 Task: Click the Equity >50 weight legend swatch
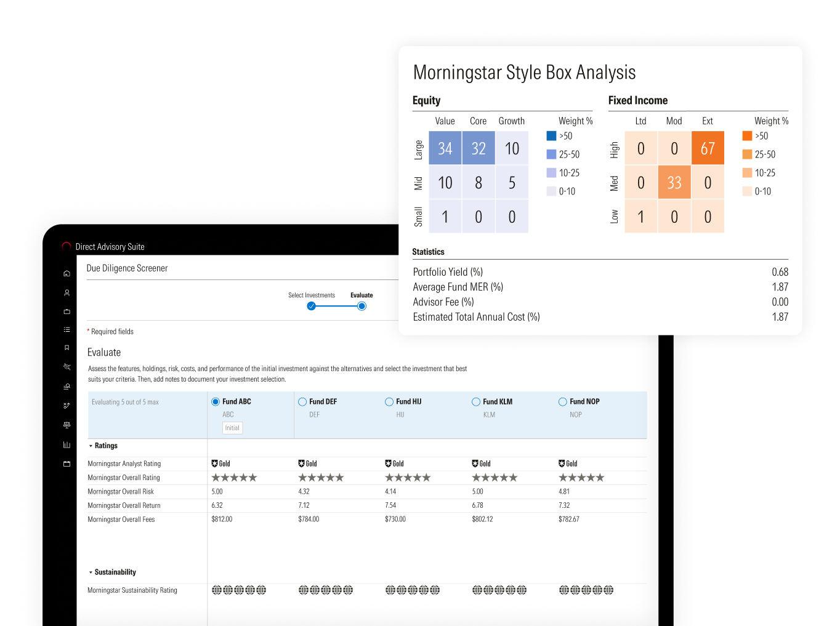(551, 136)
